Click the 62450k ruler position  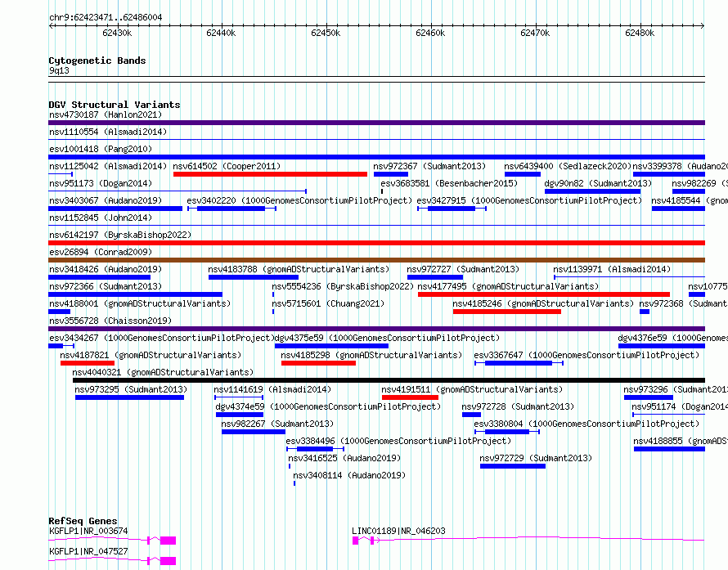(x=326, y=33)
